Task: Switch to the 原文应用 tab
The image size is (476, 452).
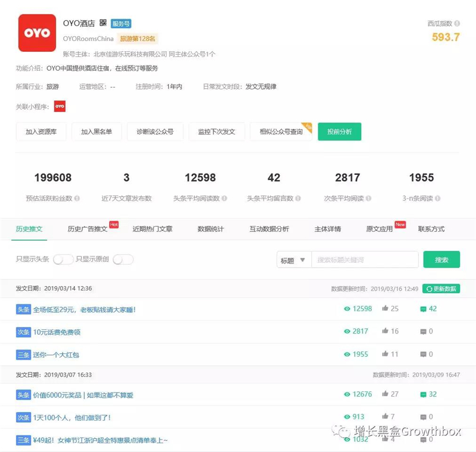Action: coord(380,229)
